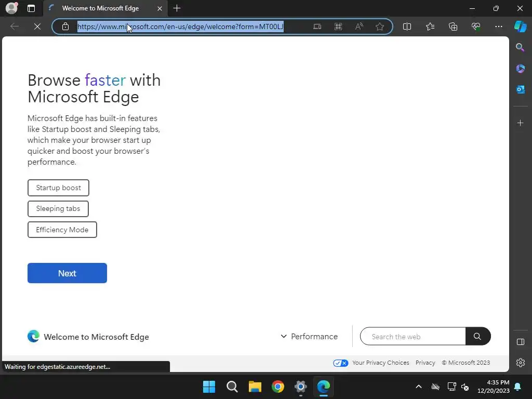The image size is (532, 399).
Task: Close the Welcome to Microsoft Edge tab
Action: (x=159, y=8)
